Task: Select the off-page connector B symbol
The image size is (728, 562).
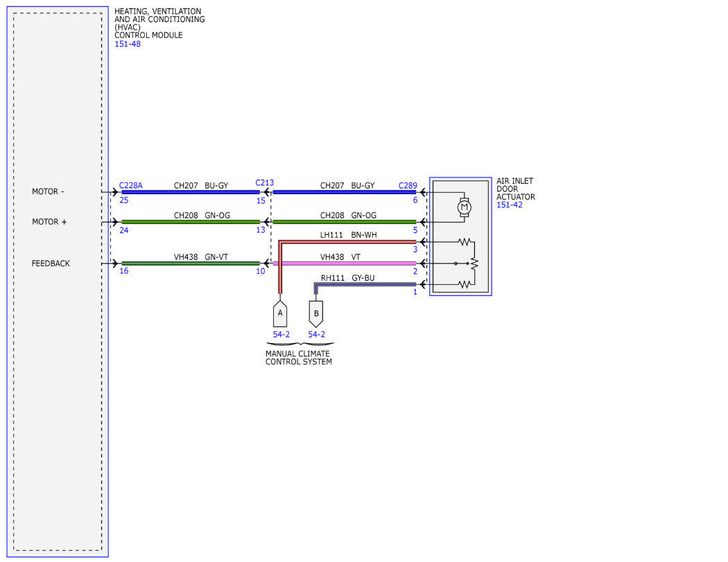Action: (x=316, y=314)
